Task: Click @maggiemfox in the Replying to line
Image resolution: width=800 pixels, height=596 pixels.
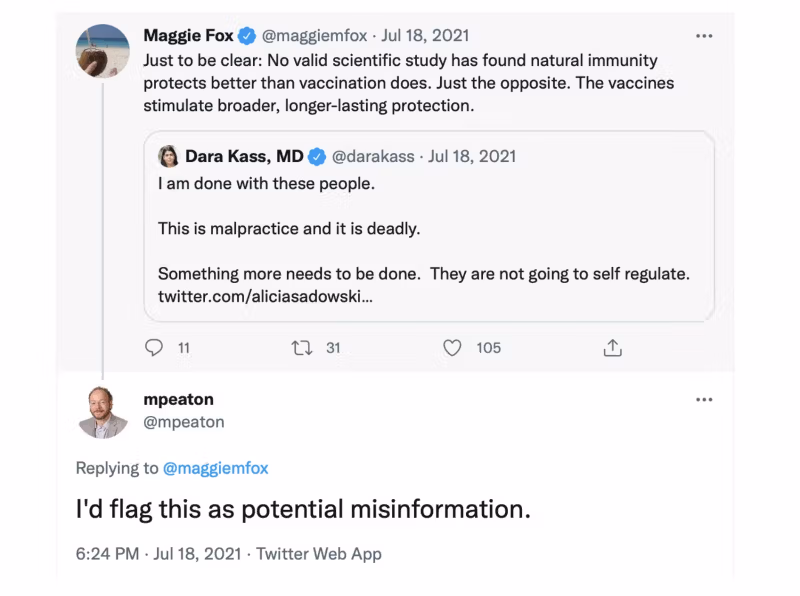Action: (215, 468)
